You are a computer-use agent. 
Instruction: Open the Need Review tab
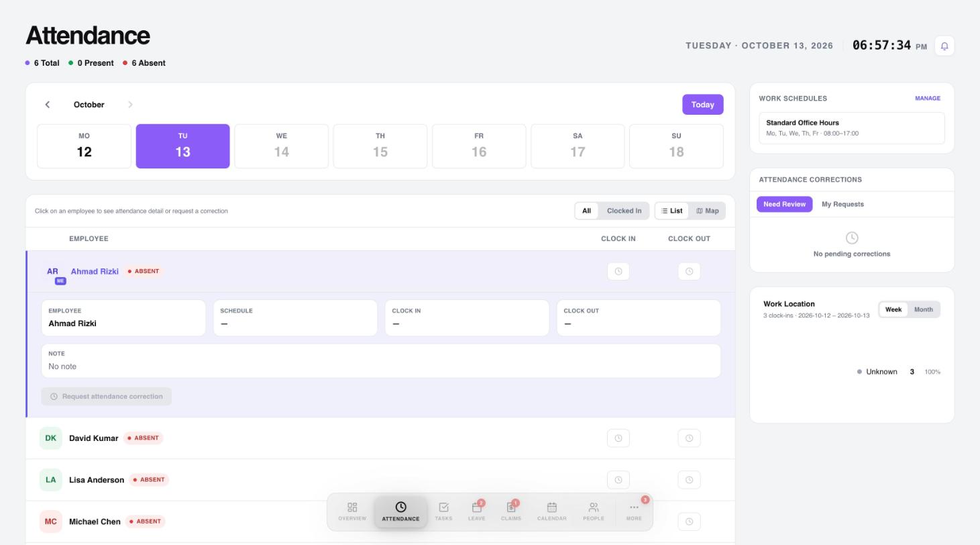click(x=784, y=204)
